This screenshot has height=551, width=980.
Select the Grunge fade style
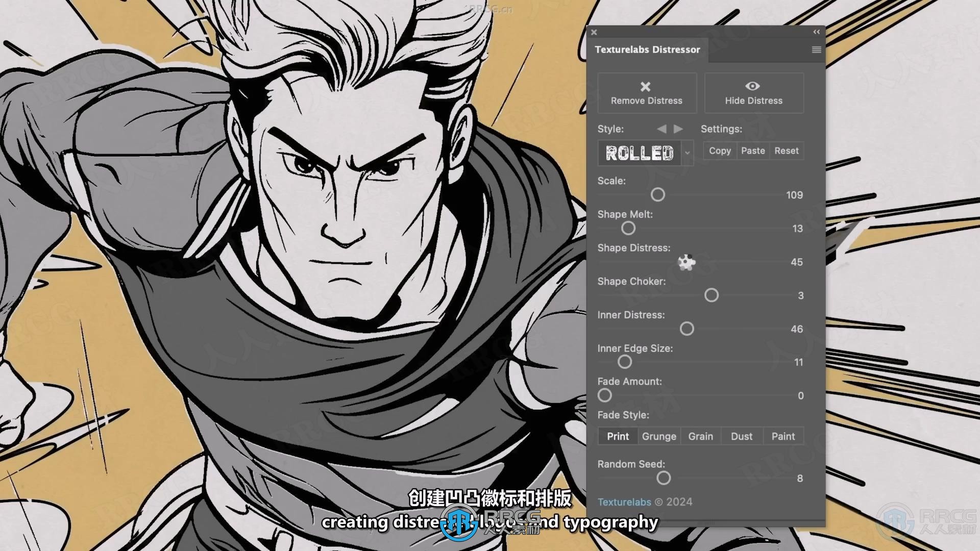click(659, 436)
